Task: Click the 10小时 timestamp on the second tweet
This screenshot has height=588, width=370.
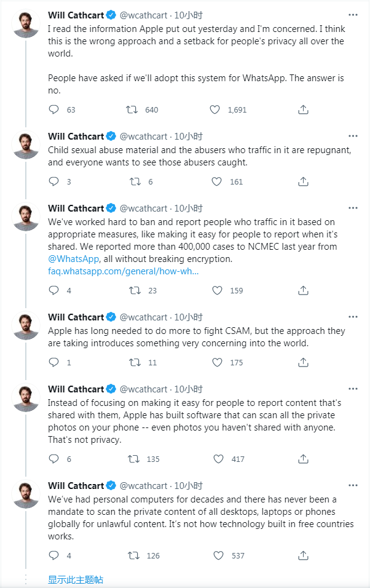Action: coord(189,136)
